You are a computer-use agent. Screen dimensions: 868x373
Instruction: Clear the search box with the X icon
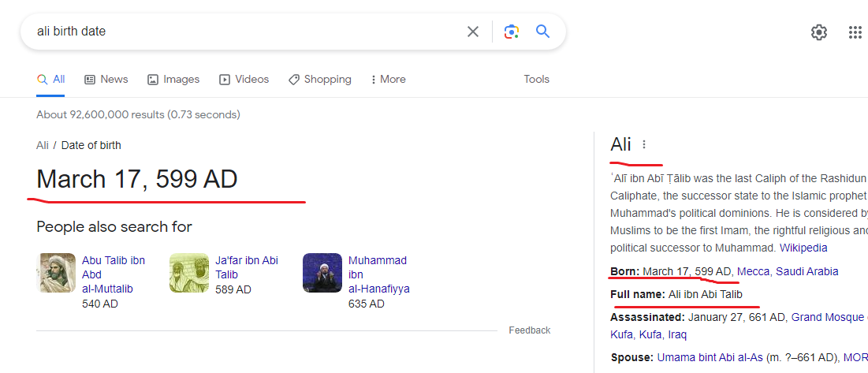[x=473, y=32]
